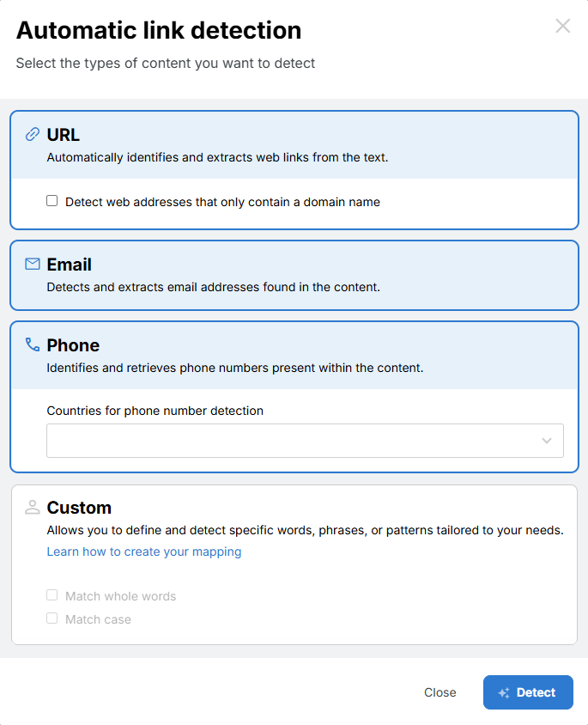Click the Countries for phone number detection label

click(x=155, y=411)
